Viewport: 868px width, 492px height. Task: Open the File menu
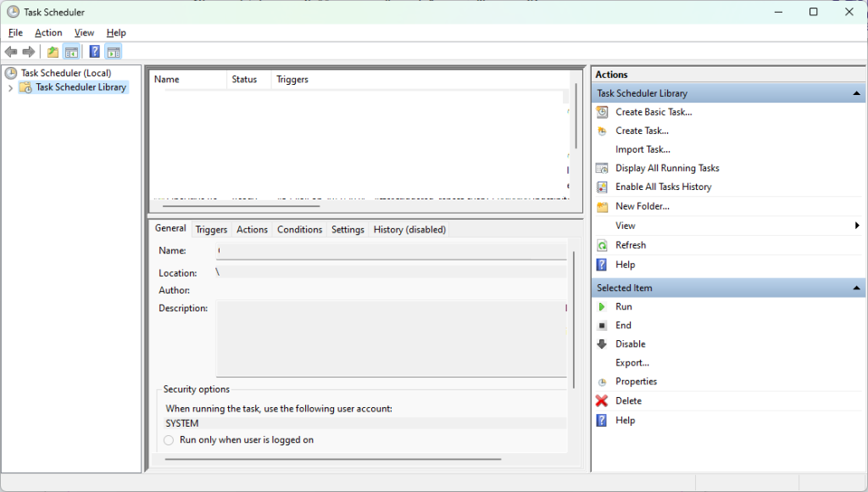(15, 33)
